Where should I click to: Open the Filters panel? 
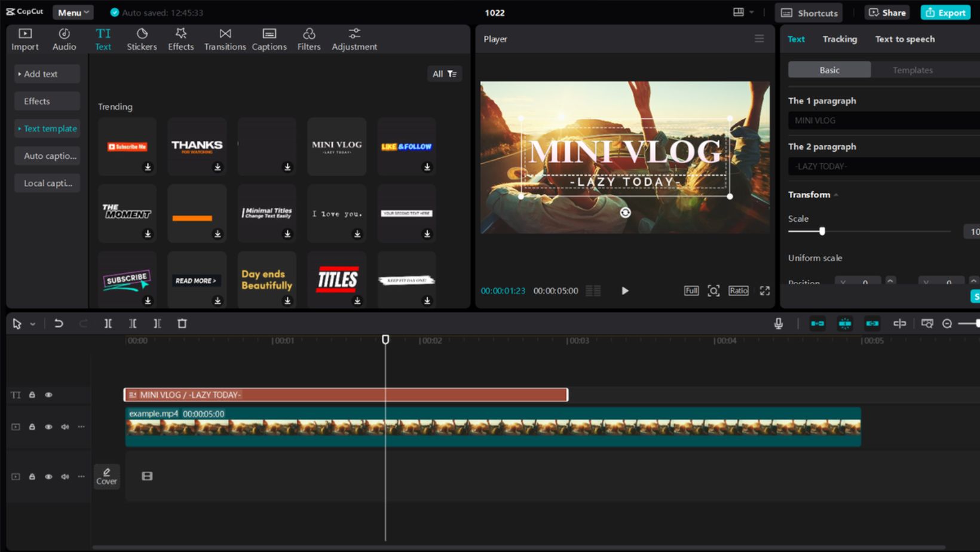pyautogui.click(x=309, y=39)
